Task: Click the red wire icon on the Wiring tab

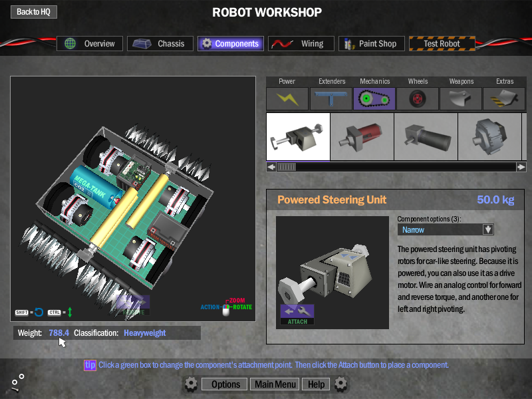Action: (x=282, y=44)
